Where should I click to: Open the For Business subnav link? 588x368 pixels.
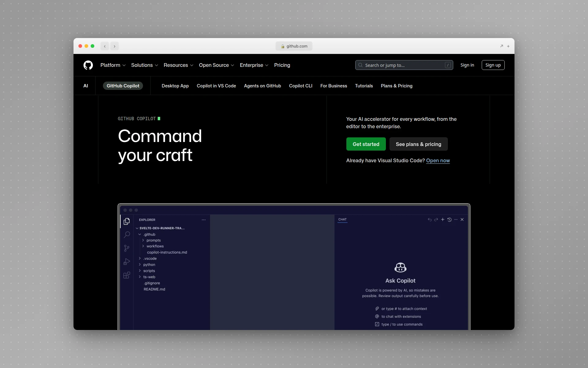pyautogui.click(x=334, y=86)
